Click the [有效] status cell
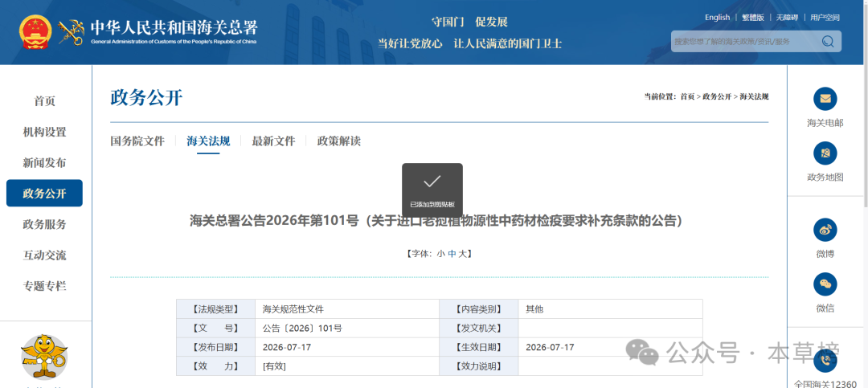This screenshot has width=868, height=388. [347, 366]
